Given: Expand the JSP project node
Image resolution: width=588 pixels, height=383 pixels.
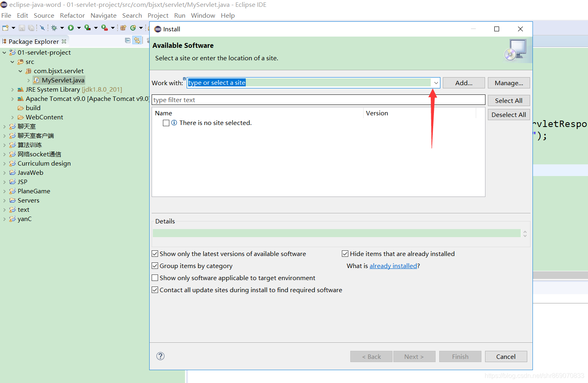Looking at the screenshot, I should 4,182.
